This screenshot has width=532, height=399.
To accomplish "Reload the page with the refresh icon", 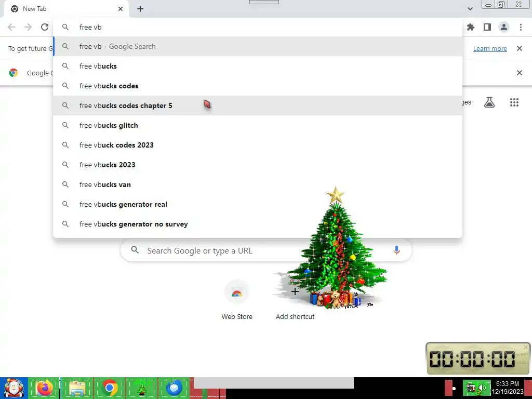I will 45,27.
